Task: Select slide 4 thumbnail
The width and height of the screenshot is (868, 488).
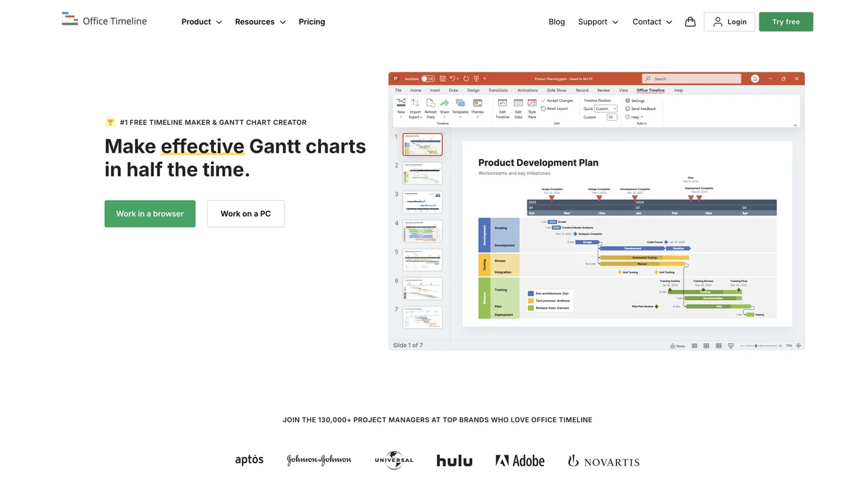Action: tap(422, 231)
